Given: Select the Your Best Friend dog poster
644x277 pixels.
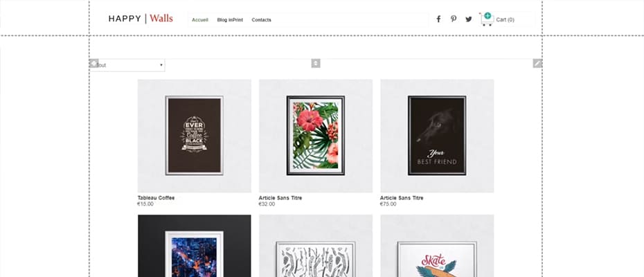Looking at the screenshot, I should [x=437, y=136].
